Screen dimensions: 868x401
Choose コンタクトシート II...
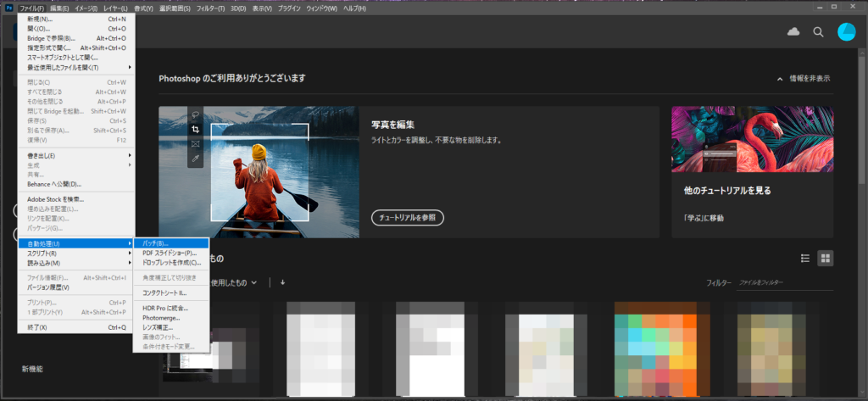pyautogui.click(x=171, y=293)
